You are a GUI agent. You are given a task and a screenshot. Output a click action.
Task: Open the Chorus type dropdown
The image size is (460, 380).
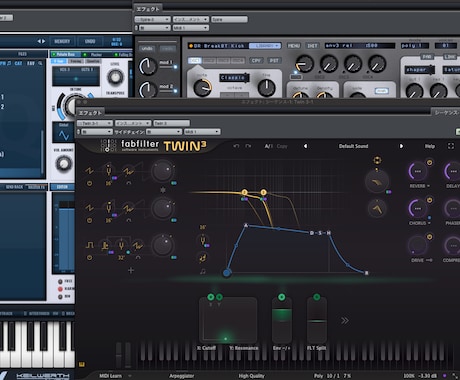pos(429,223)
